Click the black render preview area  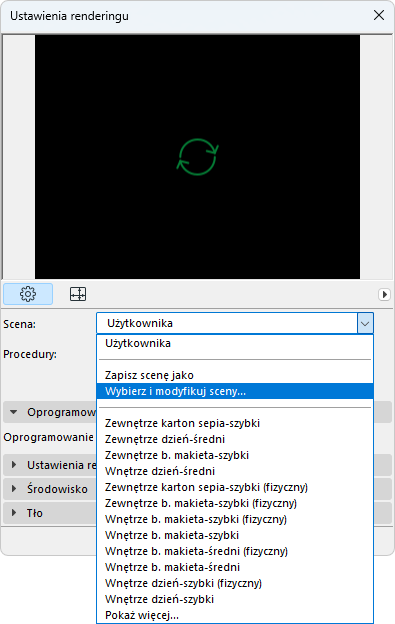point(197,157)
